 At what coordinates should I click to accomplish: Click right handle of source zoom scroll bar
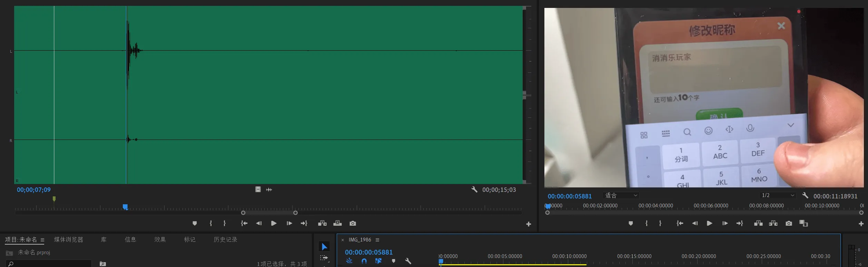tap(295, 213)
